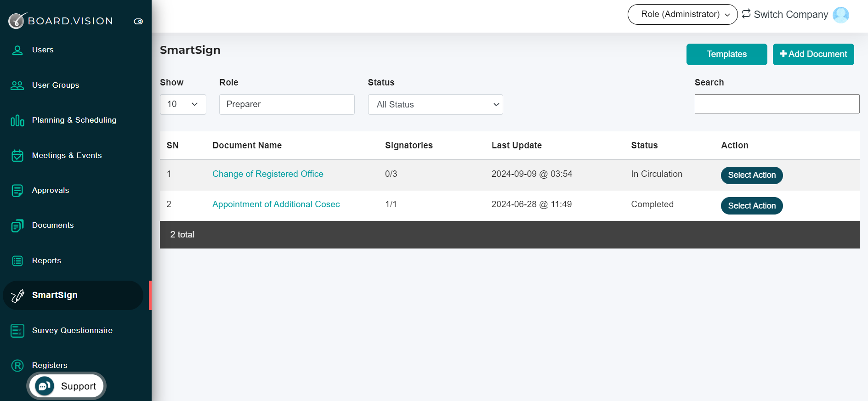Viewport: 868px width, 401px height.
Task: Select SmartSign in the sidebar
Action: [x=73, y=295]
